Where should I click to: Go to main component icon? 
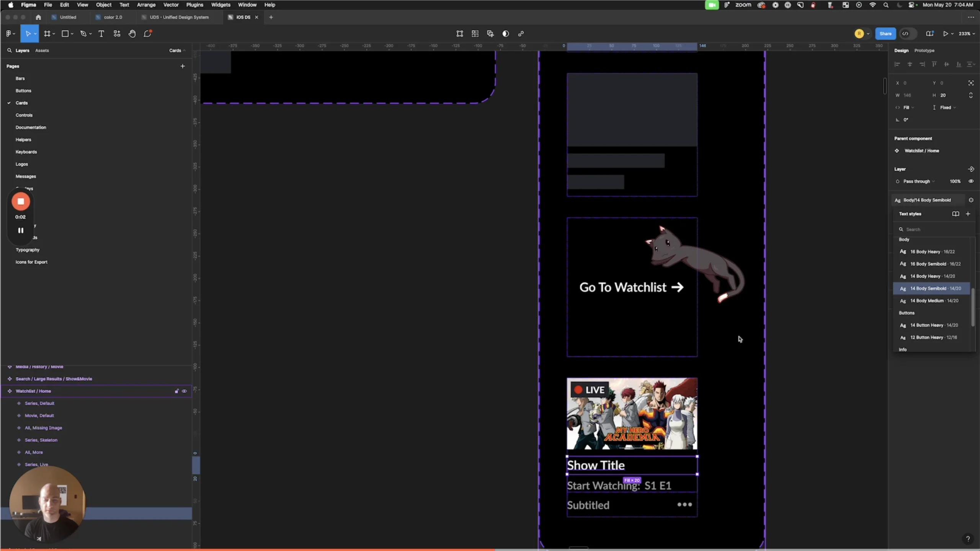click(x=971, y=169)
